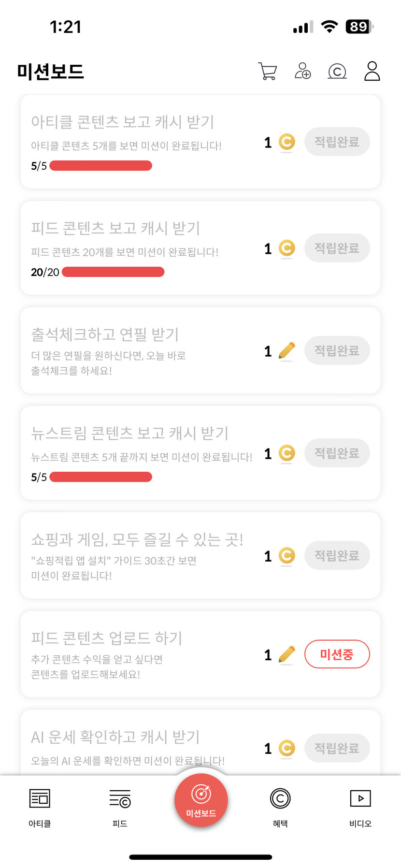Tap the gold coin on 아티클 콘텐츠 mission
401x868 pixels.
tap(286, 142)
